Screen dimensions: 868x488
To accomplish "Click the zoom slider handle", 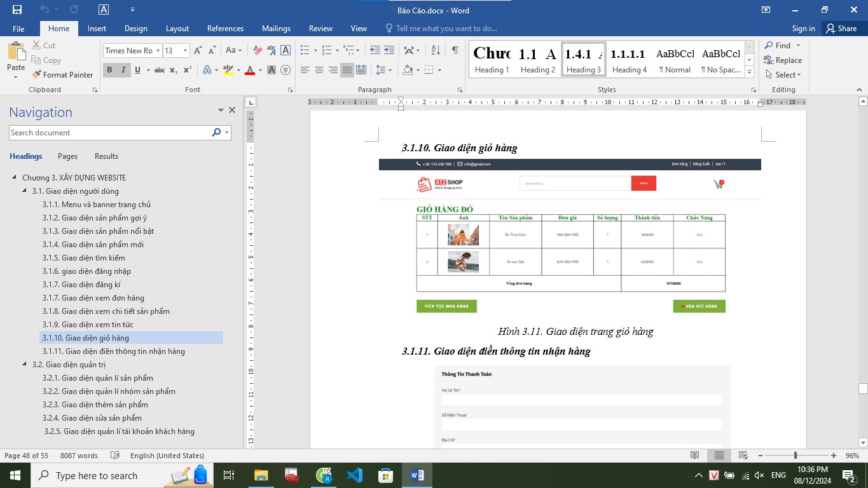I will tap(795, 456).
